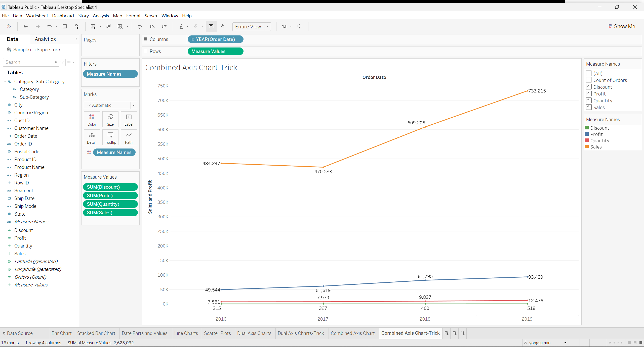Click the Save icon in toolbar
The width and height of the screenshot is (644, 347).
tap(65, 26)
